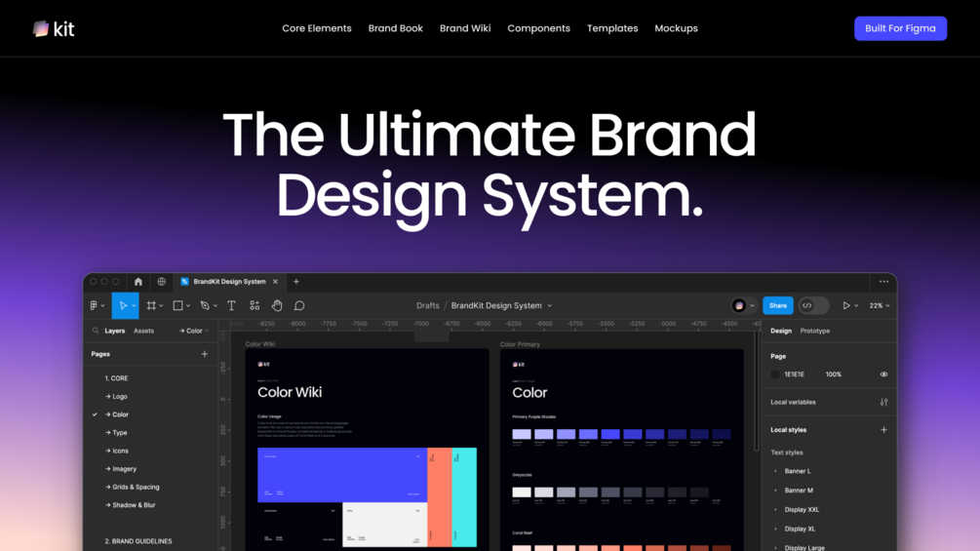Open the Brand Book nav link
This screenshot has width=980, height=551.
click(x=396, y=28)
